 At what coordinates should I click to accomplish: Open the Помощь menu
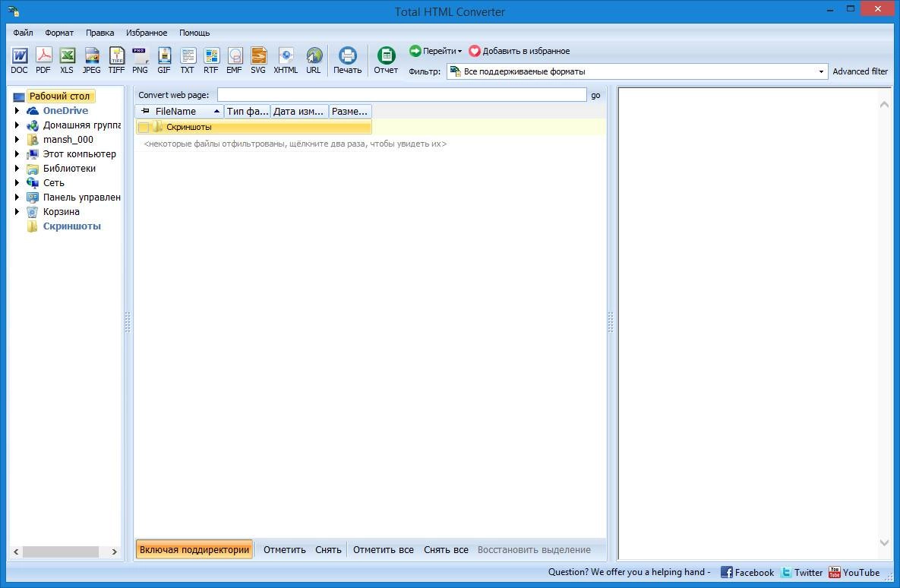(x=194, y=33)
